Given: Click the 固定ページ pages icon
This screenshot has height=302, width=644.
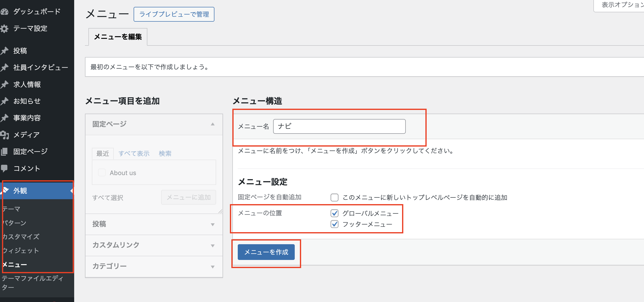Looking at the screenshot, I should pos(4,152).
